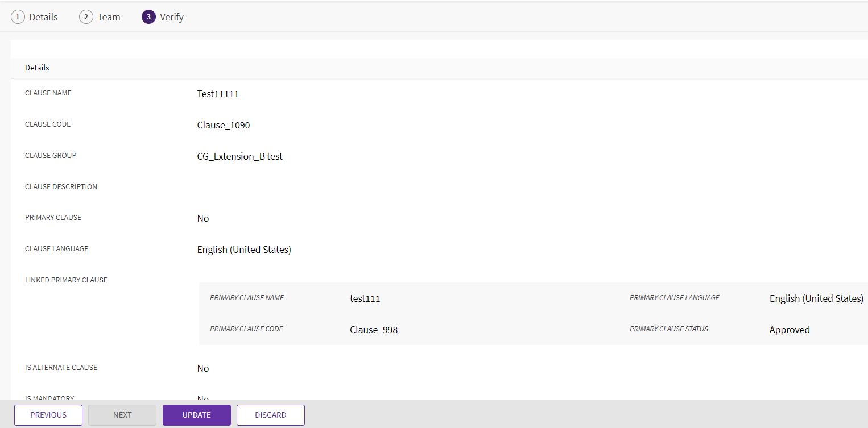Click the Is Alternate Clause value No
Screen dimensions: 868x428
click(x=203, y=369)
